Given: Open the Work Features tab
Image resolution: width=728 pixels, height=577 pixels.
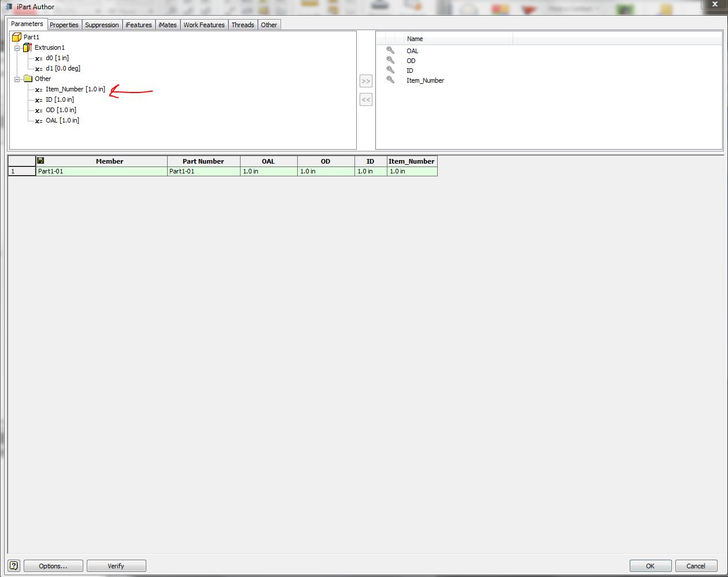Looking at the screenshot, I should (204, 24).
